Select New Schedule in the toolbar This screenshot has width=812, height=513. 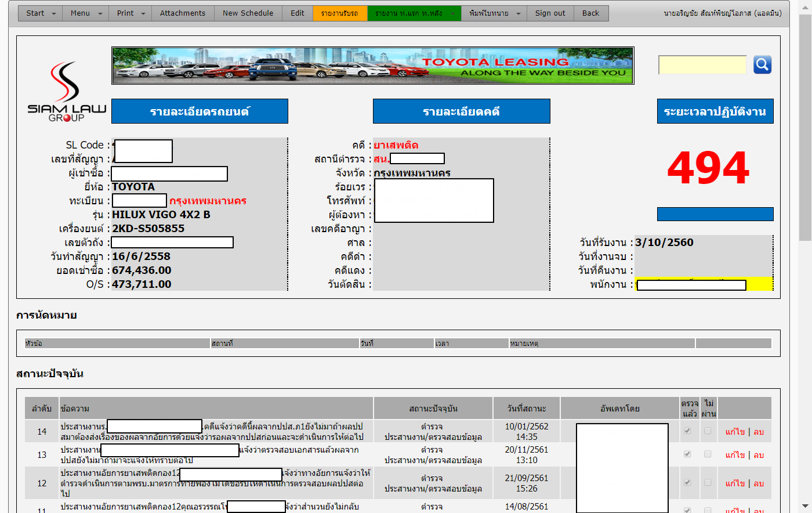pyautogui.click(x=248, y=13)
